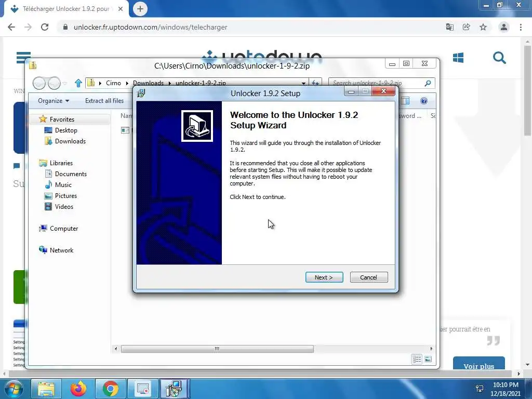
Task: Click Cirno in Explorer address breadcrumb
Action: (x=113, y=83)
